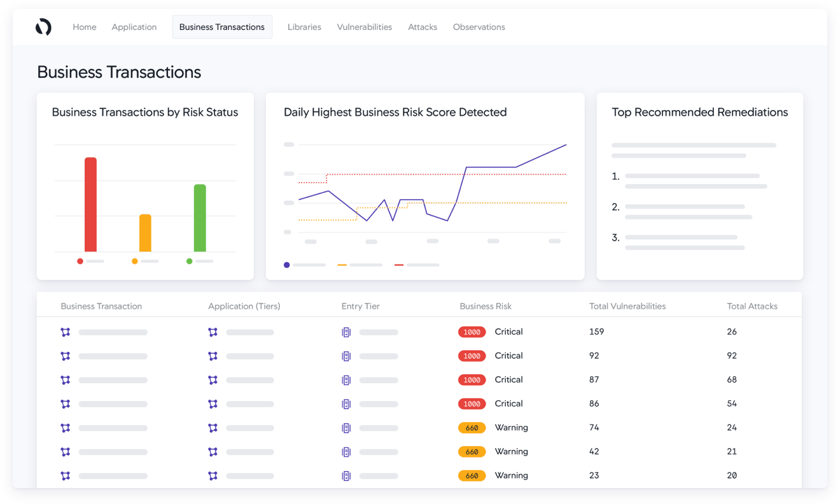Screen dimensions: 840x504
Task: Sort by the Total Attacks column header
Action: (752, 306)
